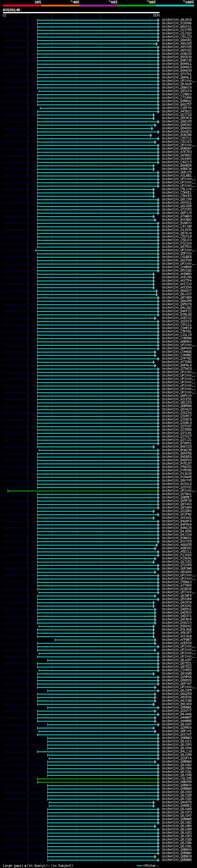Open hit UniRef100_A7THK9
197x868 pixels.
click(x=177, y=585)
